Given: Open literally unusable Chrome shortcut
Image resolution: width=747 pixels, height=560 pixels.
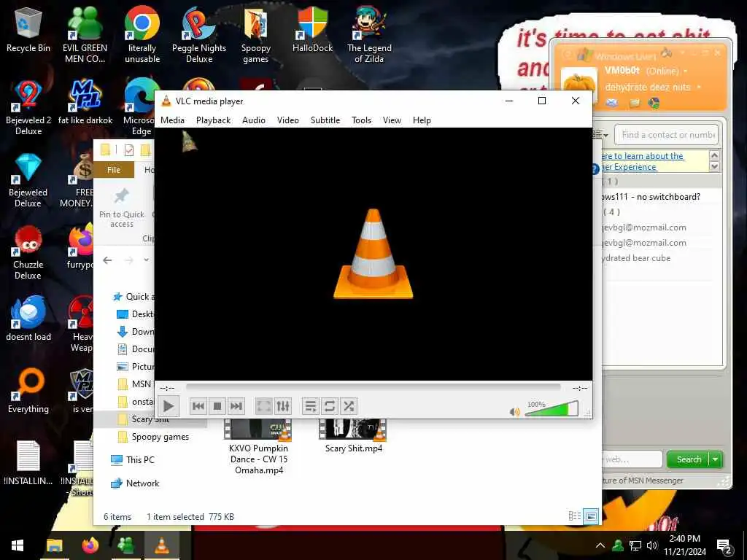Looking at the screenshot, I should [142, 34].
